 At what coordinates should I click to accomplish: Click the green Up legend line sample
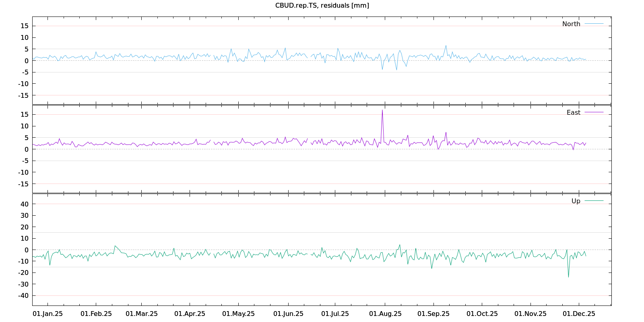pos(594,200)
